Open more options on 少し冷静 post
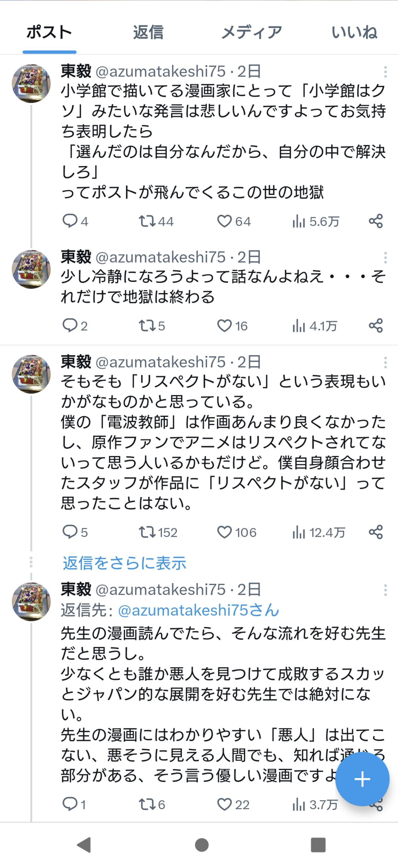 (385, 258)
